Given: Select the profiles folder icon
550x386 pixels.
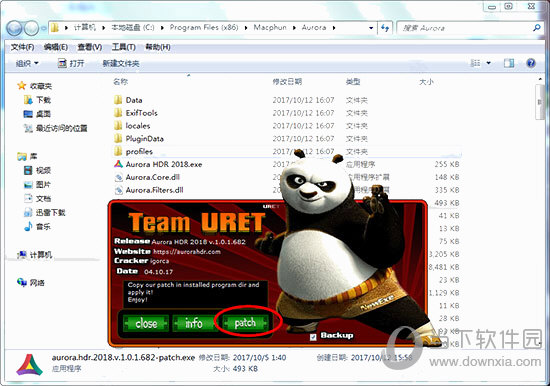Looking at the screenshot, I should pos(118,152).
